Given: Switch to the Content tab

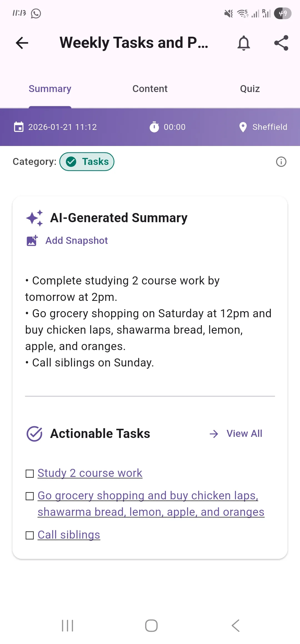Looking at the screenshot, I should (150, 88).
